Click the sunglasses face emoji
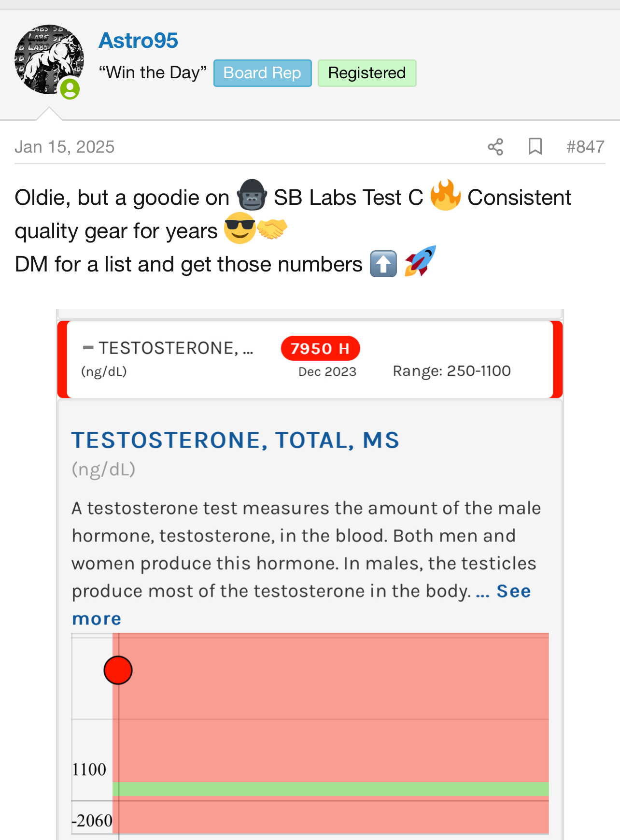 (240, 228)
